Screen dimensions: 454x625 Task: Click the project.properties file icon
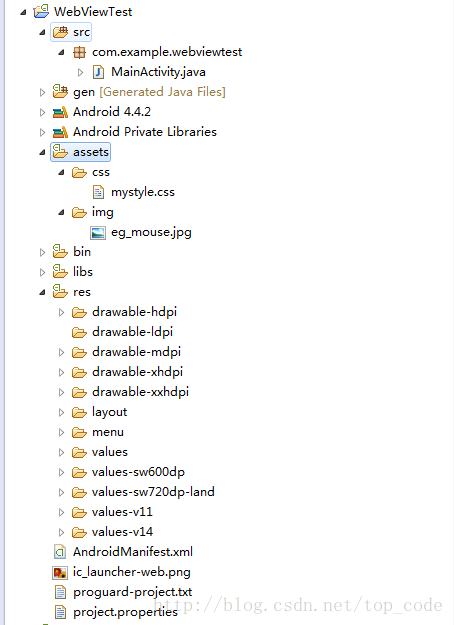tap(60, 612)
